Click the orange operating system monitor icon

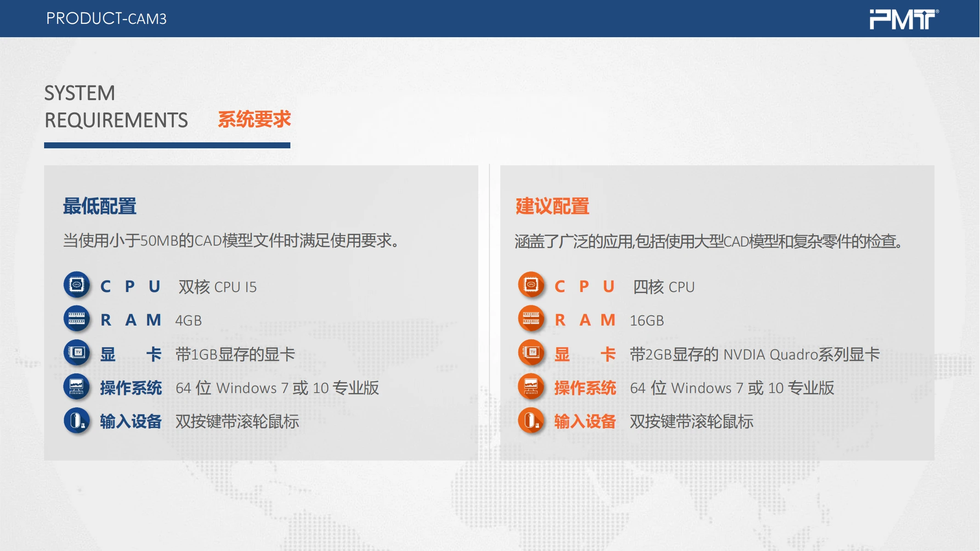[x=531, y=387]
